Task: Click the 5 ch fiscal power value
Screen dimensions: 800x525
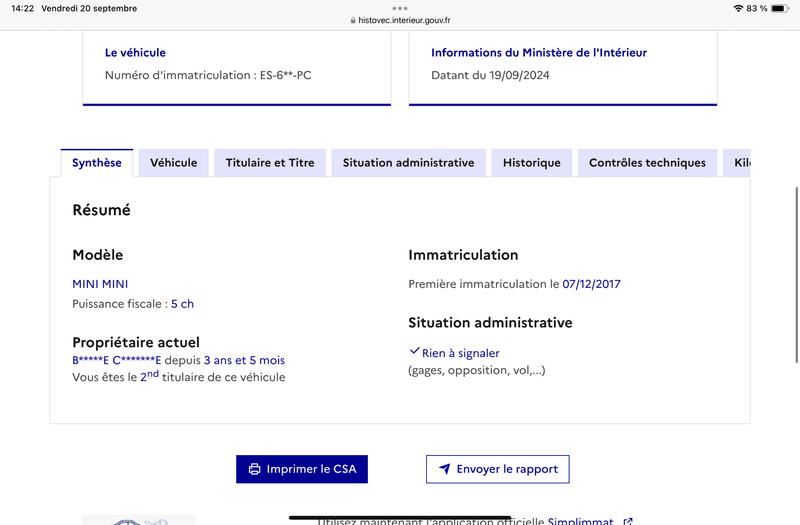Action: tap(182, 304)
